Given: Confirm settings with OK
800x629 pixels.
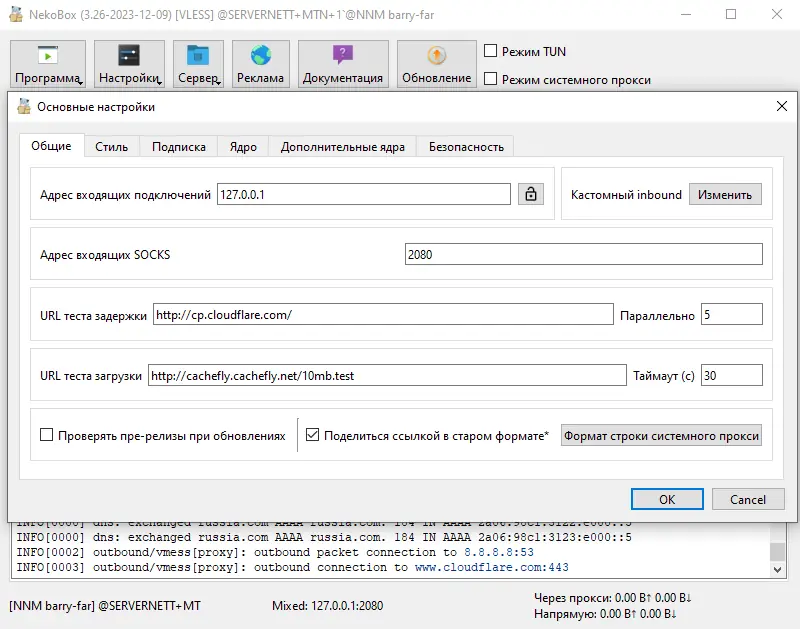Looking at the screenshot, I should pos(667,499).
